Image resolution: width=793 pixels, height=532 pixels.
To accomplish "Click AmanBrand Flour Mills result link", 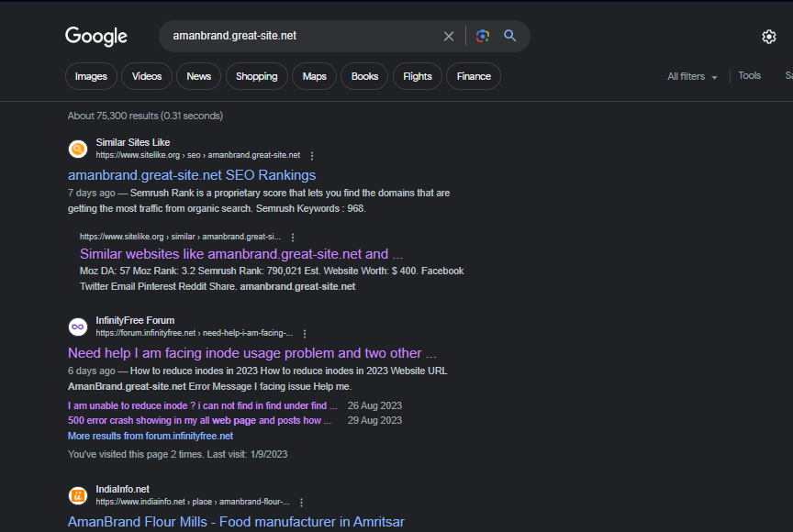I will click(236, 522).
